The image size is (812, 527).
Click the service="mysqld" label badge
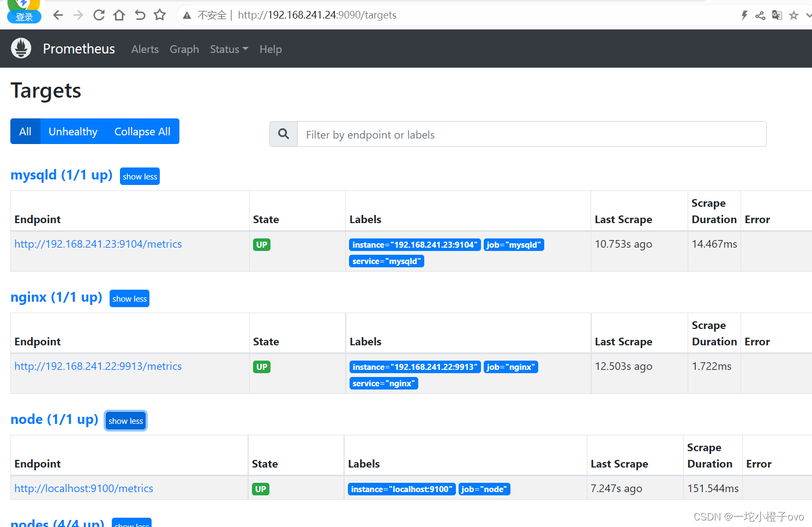point(387,261)
